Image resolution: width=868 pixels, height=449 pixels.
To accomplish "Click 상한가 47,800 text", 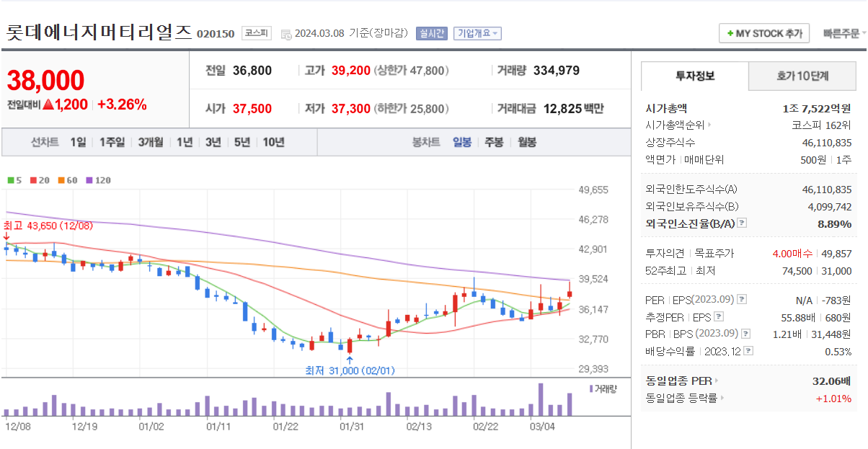I will (x=411, y=71).
